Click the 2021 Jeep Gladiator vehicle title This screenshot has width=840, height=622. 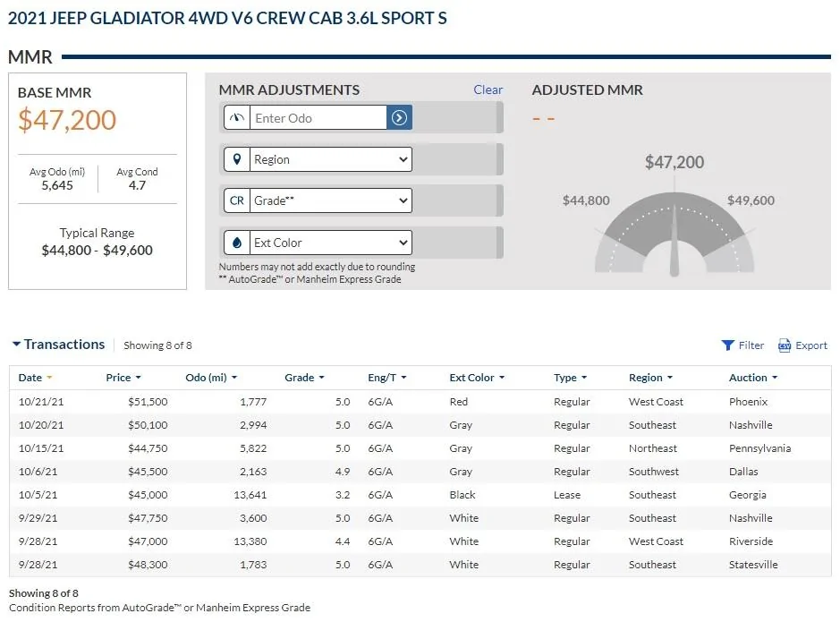(227, 18)
